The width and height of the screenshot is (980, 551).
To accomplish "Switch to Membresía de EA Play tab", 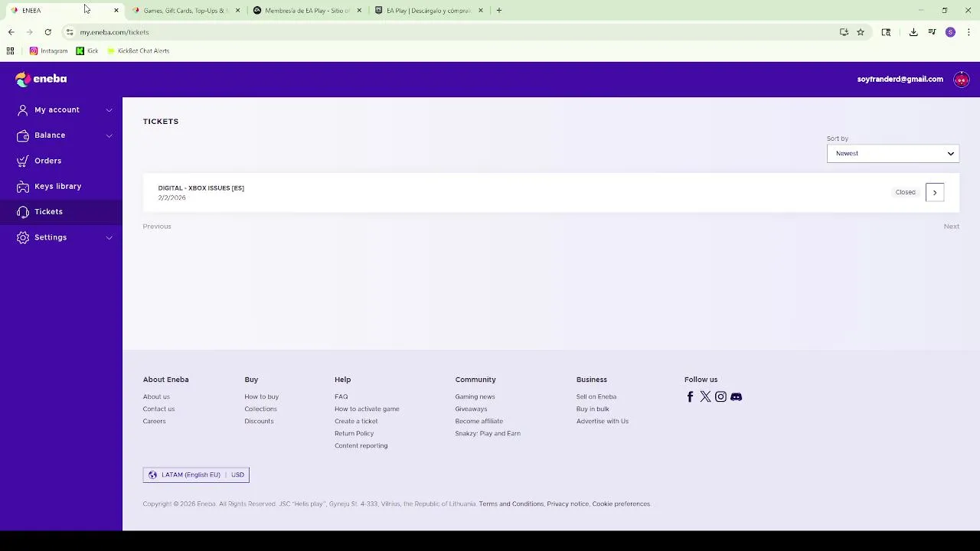I will click(x=308, y=11).
